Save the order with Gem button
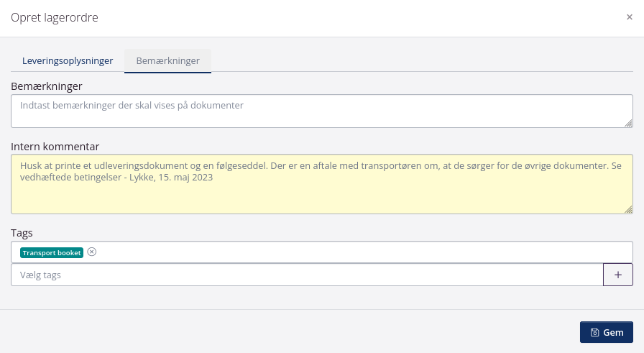Image resolution: width=644 pixels, height=353 pixels. point(606,333)
